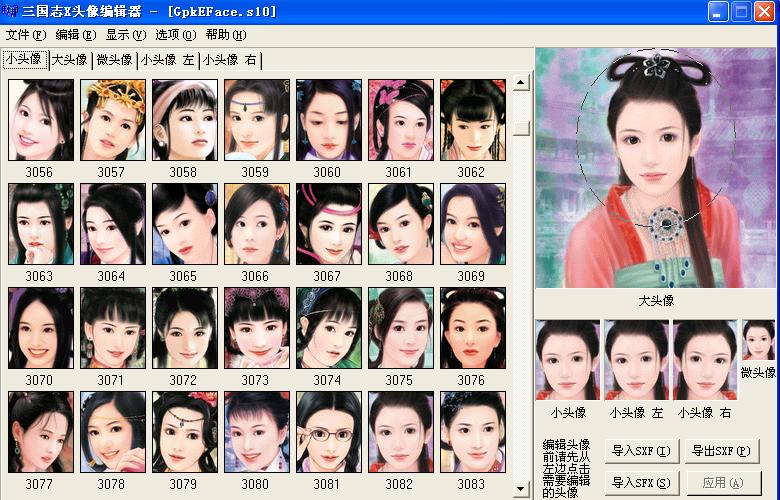This screenshot has height=500, width=780.
Task: Select portrait thumbnail number 3056
Action: [x=40, y=120]
